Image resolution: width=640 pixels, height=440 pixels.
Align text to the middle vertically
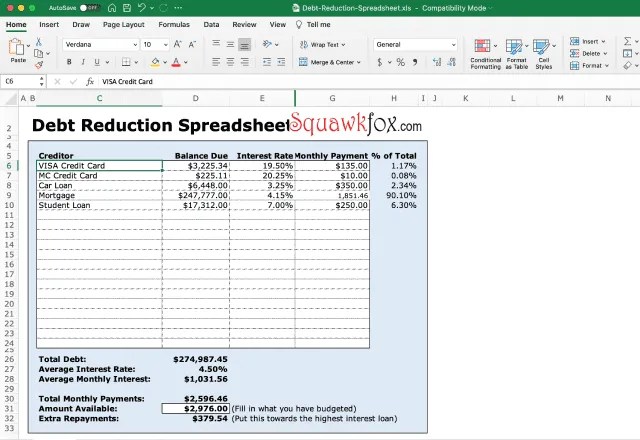[x=230, y=44]
